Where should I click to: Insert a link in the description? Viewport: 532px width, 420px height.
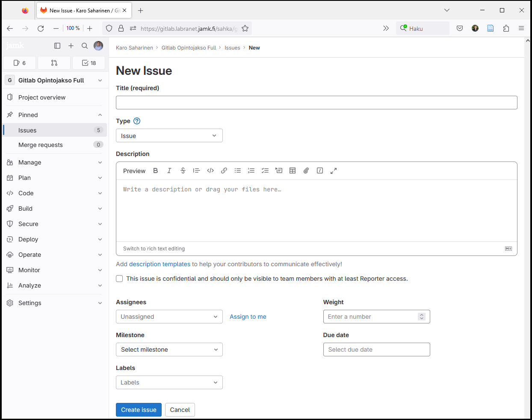[224, 170]
